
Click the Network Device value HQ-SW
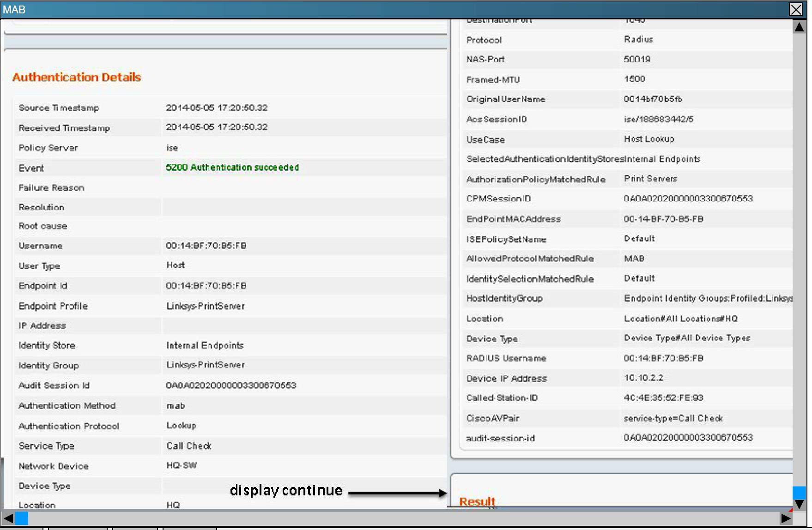pos(182,465)
